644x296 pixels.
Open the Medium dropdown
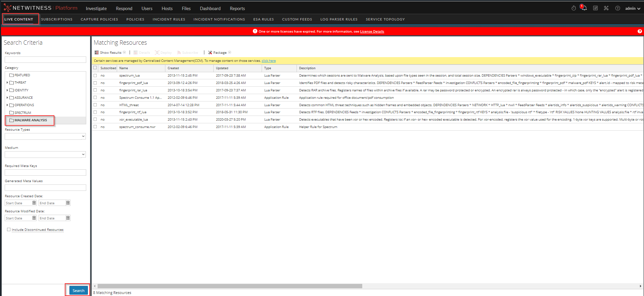click(x=45, y=154)
